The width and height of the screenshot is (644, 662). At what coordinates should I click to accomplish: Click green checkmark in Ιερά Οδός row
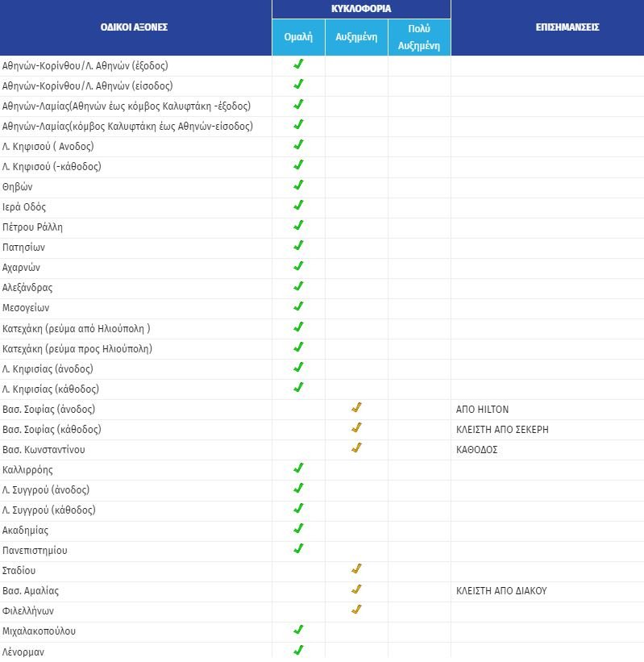click(298, 206)
